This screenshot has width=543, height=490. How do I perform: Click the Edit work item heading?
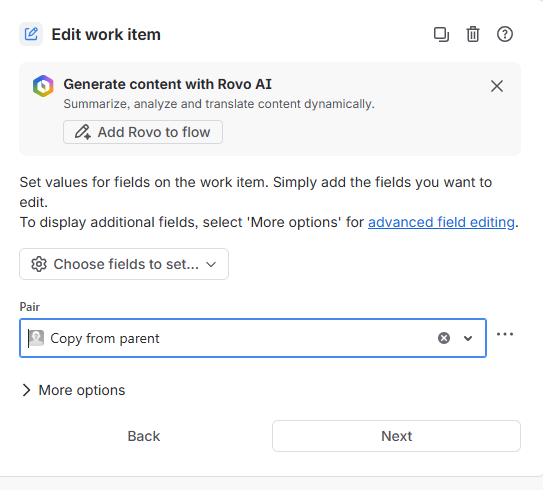coord(106,35)
